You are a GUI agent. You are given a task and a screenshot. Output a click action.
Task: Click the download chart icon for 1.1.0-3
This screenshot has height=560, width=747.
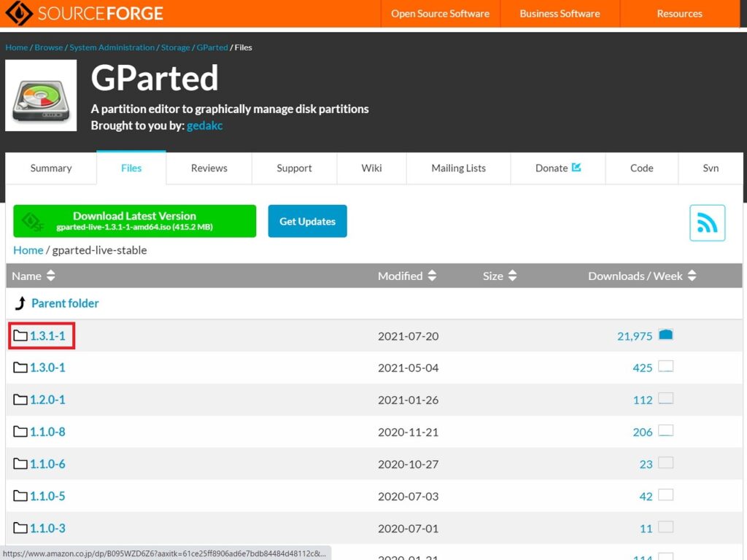665,527
